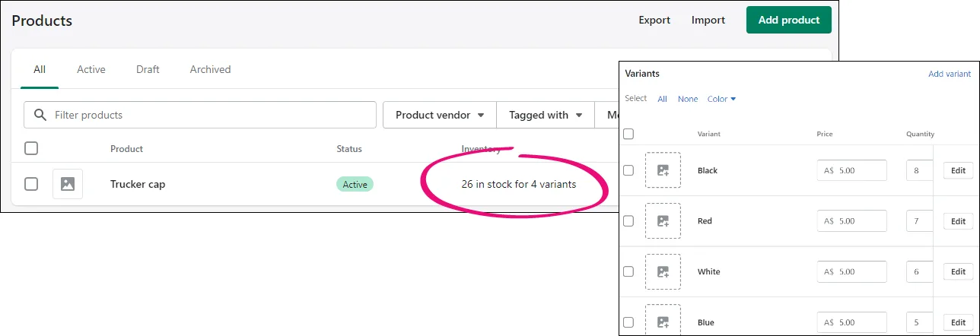The height and width of the screenshot is (336, 980).
Task: Add image for the Blue variant
Action: click(663, 322)
